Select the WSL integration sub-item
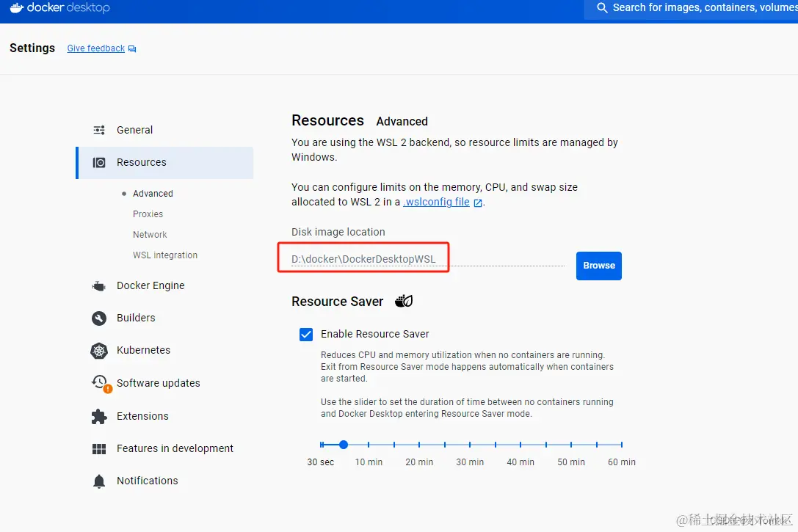The width and height of the screenshot is (798, 532). (165, 255)
